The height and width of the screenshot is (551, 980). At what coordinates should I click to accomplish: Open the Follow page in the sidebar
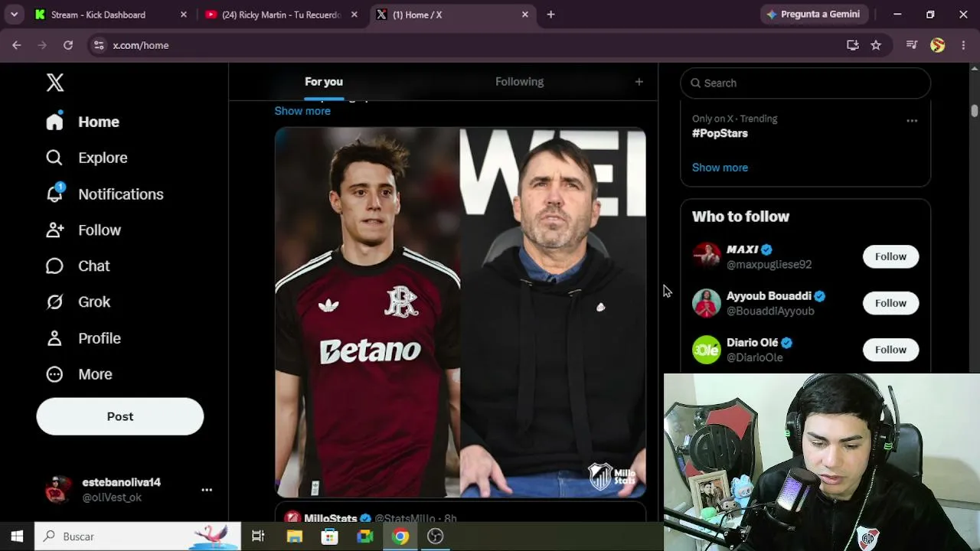[83, 230]
